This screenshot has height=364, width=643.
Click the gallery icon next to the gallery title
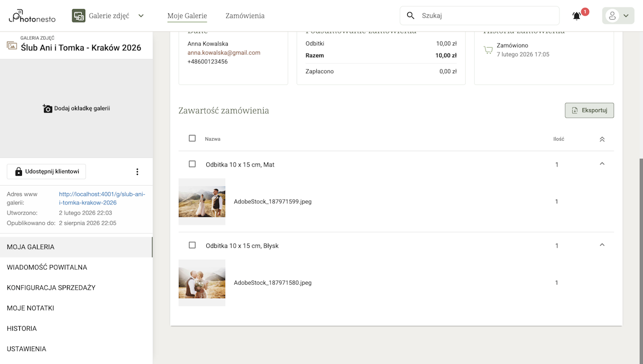(12, 46)
